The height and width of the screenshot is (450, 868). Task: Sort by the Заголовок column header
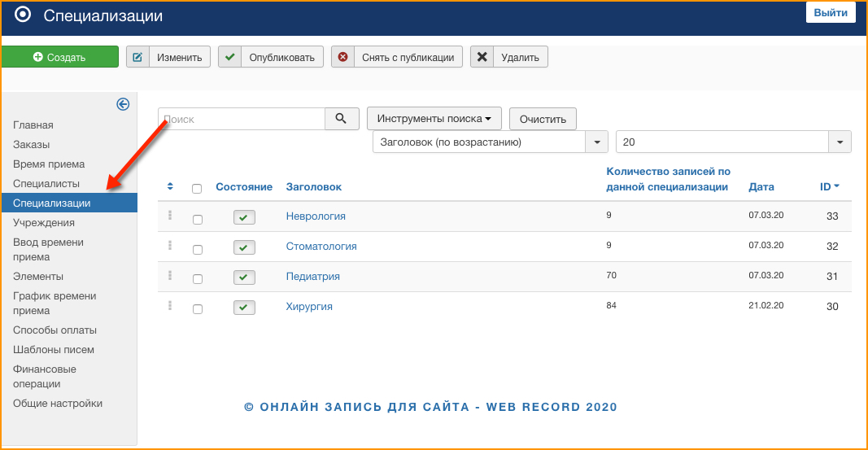point(314,187)
